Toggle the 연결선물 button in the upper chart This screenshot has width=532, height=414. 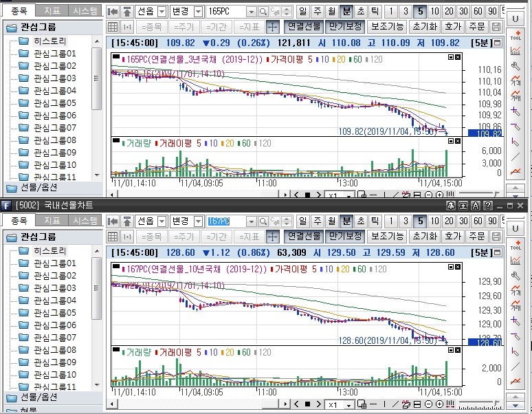pyautogui.click(x=304, y=27)
